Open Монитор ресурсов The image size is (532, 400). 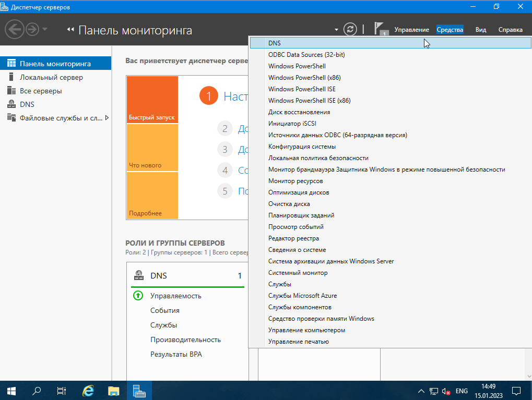[391, 181]
